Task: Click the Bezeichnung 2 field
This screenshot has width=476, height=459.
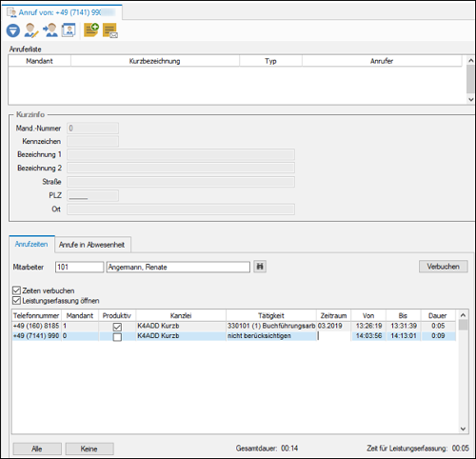Action: 181,168
